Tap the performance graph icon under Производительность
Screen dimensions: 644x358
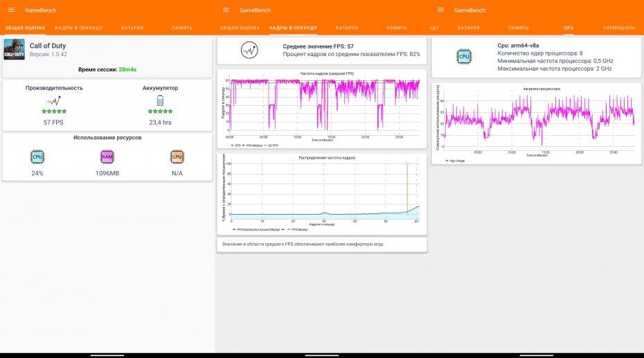(x=54, y=100)
